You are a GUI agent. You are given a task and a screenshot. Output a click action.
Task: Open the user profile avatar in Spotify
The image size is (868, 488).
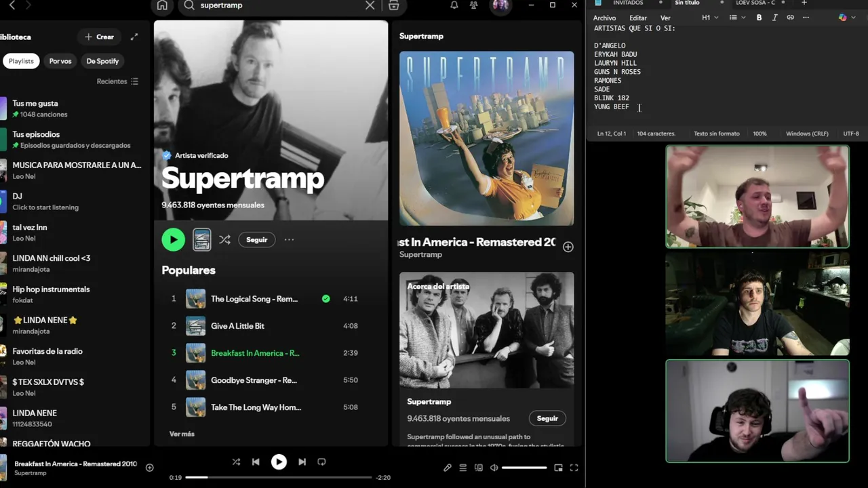500,5
